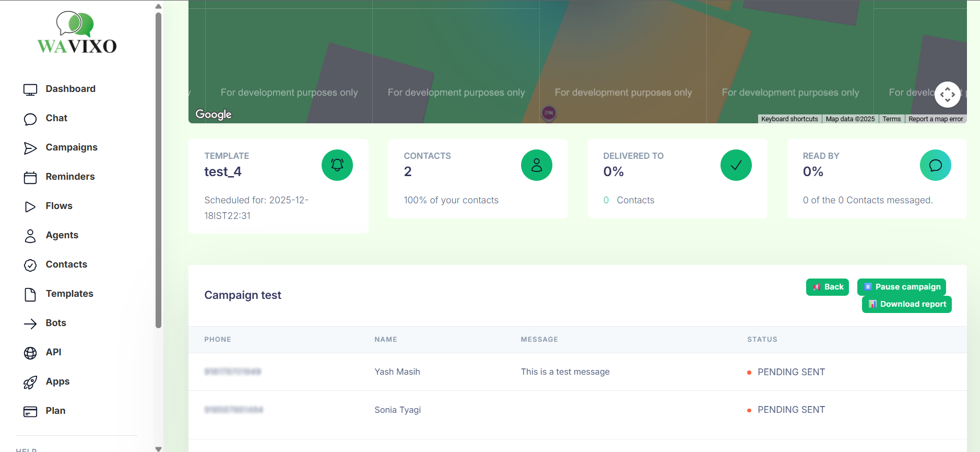
Task: Download the campaign report
Action: 906,304
